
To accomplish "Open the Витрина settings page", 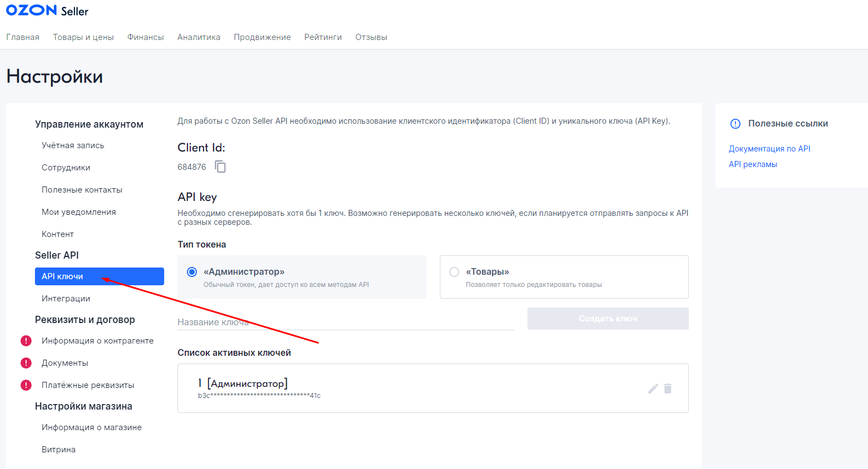I will pyautogui.click(x=58, y=450).
